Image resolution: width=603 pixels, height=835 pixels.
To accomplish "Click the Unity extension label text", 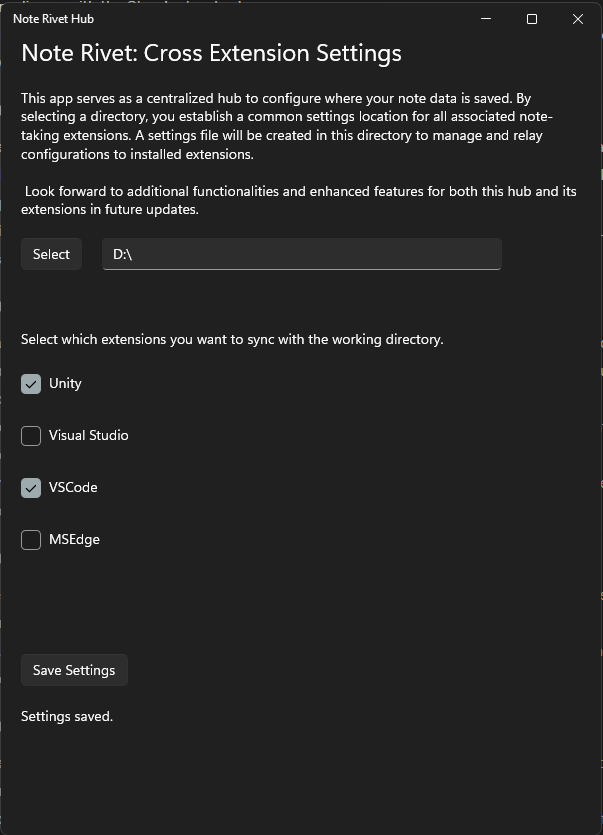I will (x=65, y=384).
